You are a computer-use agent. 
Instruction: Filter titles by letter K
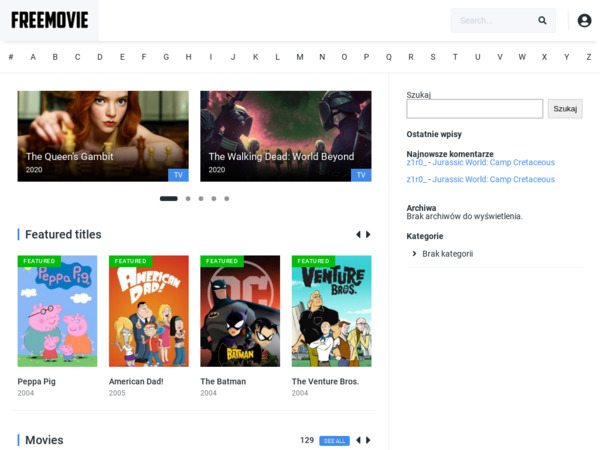click(x=255, y=57)
